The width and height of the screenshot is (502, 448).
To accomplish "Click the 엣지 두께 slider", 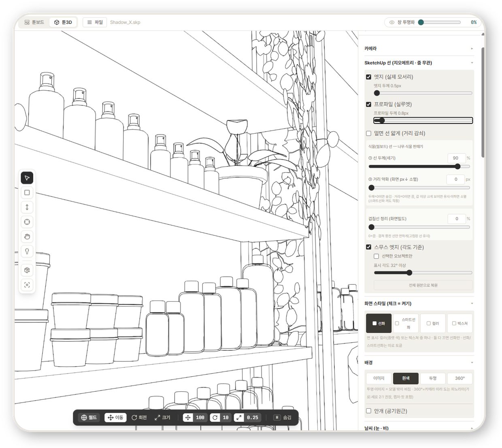I will pyautogui.click(x=423, y=93).
